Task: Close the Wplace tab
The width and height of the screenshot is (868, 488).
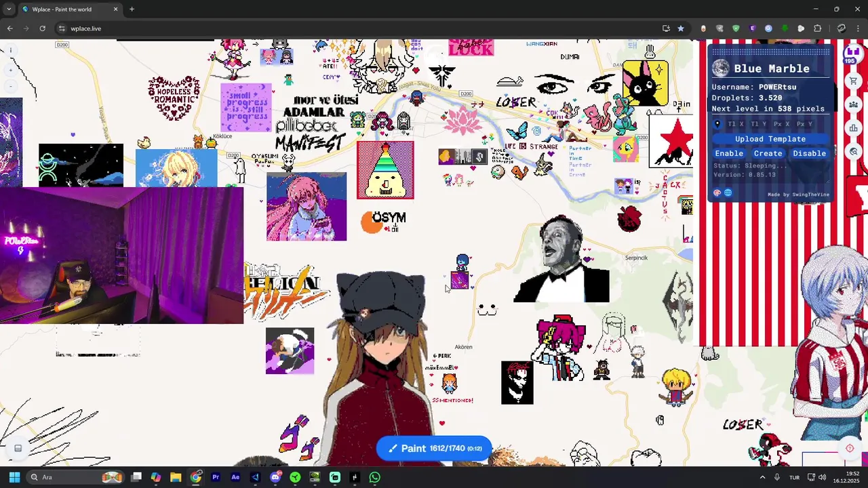Action: (115, 9)
